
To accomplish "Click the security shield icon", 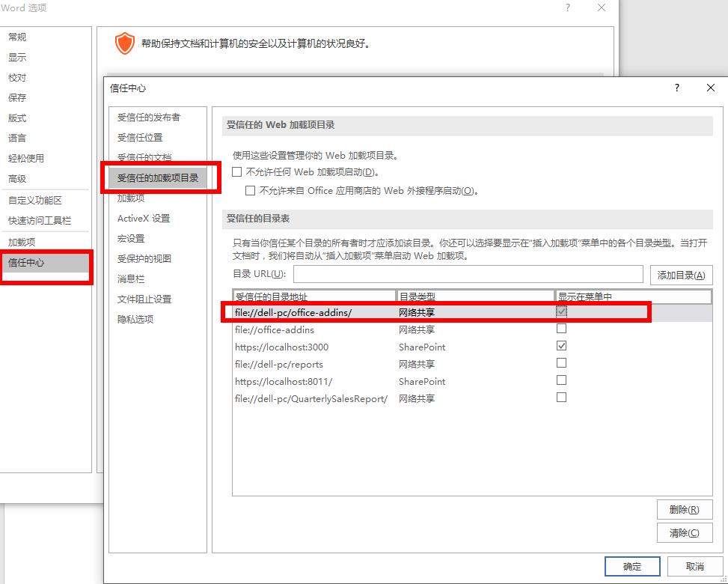I will point(125,43).
